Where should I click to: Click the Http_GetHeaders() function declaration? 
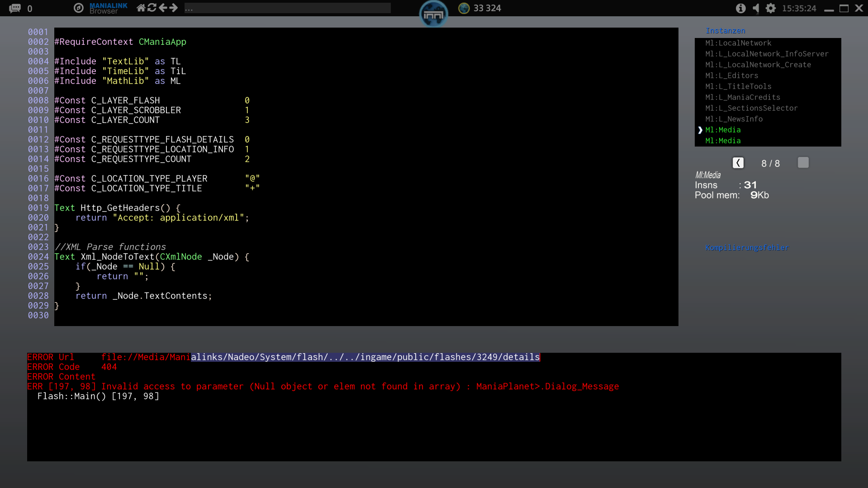click(118, 208)
